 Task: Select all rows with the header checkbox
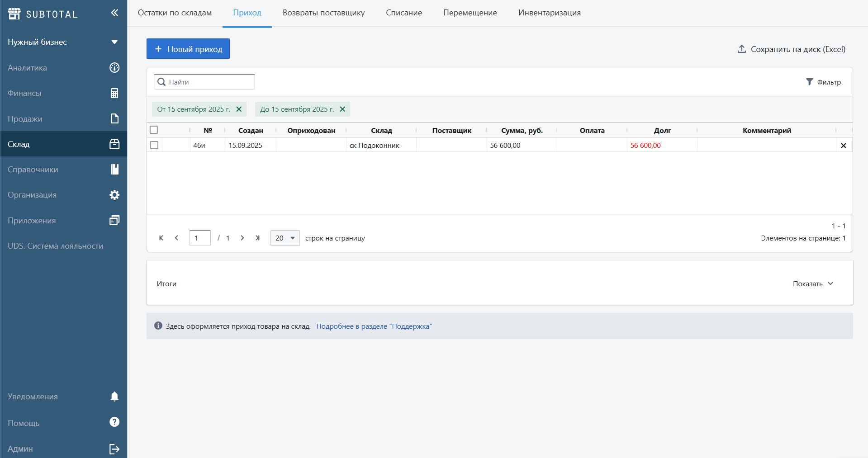[x=154, y=130]
